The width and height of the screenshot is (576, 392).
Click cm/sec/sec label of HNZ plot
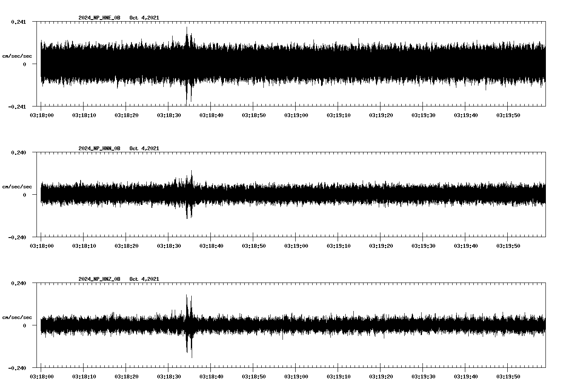coord(17,317)
